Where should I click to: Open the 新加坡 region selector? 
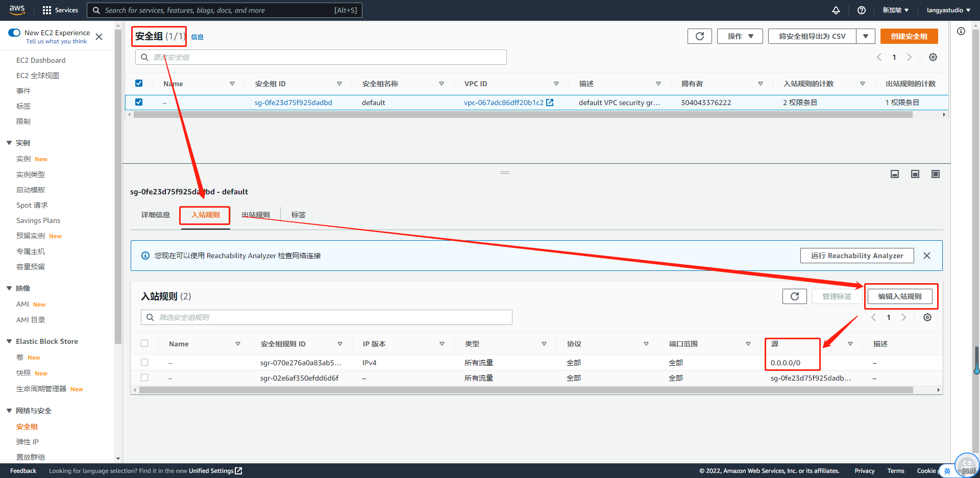tap(896, 10)
